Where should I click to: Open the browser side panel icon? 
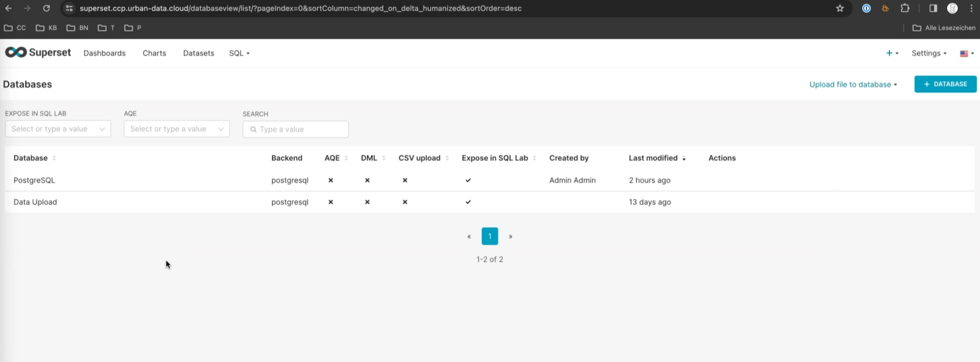[933, 8]
